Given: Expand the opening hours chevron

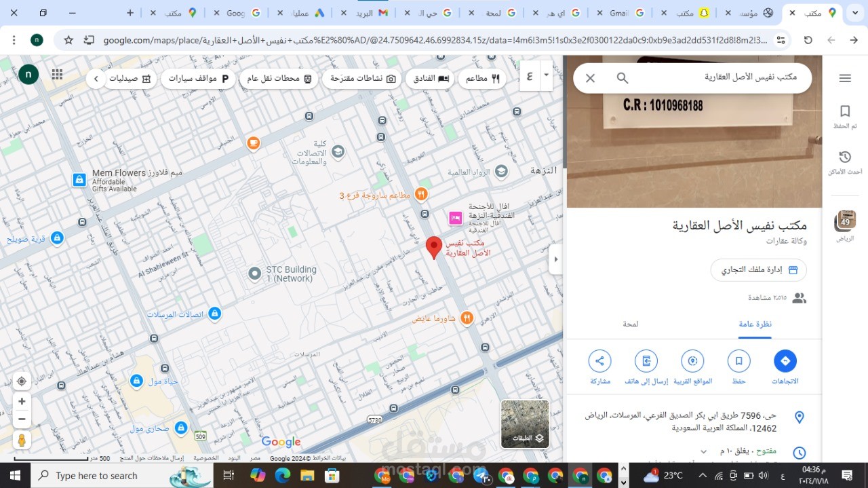Looking at the screenshot, I should click(703, 451).
